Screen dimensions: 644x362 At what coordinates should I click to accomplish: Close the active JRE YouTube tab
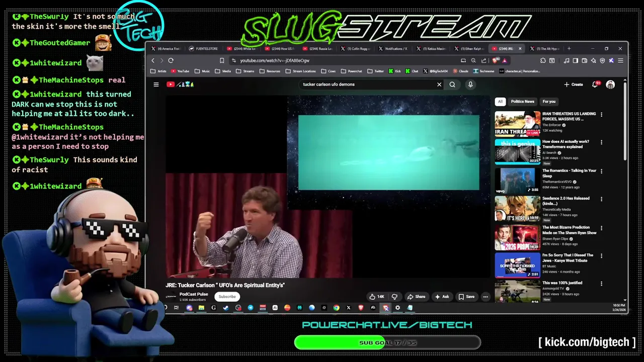pyautogui.click(x=520, y=49)
